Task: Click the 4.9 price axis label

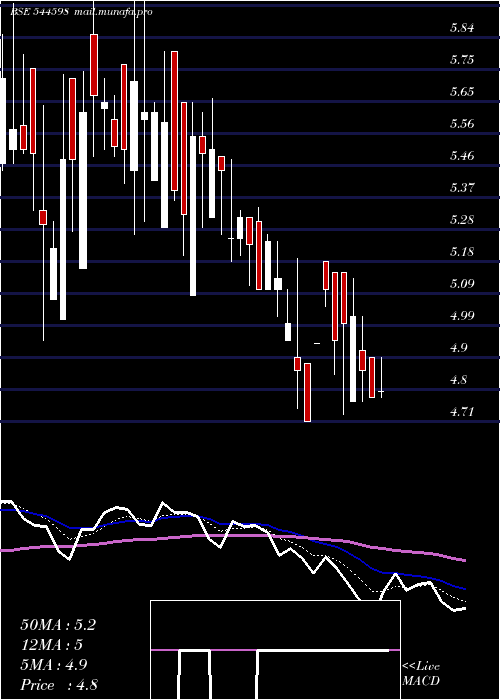Action: tap(458, 347)
